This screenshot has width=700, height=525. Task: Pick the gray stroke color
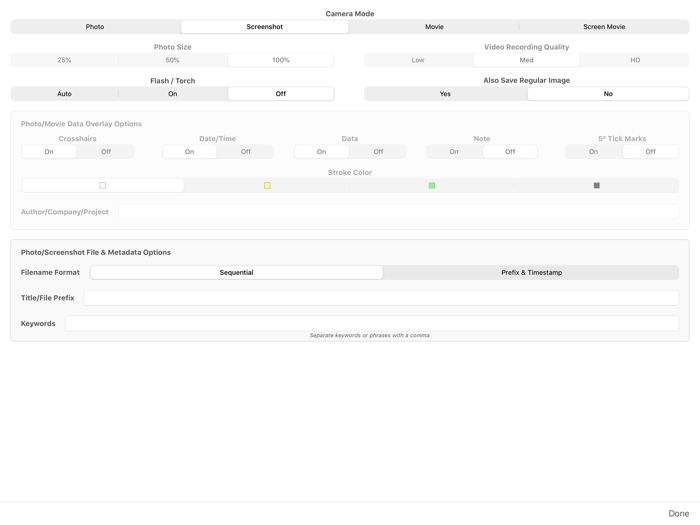point(597,185)
